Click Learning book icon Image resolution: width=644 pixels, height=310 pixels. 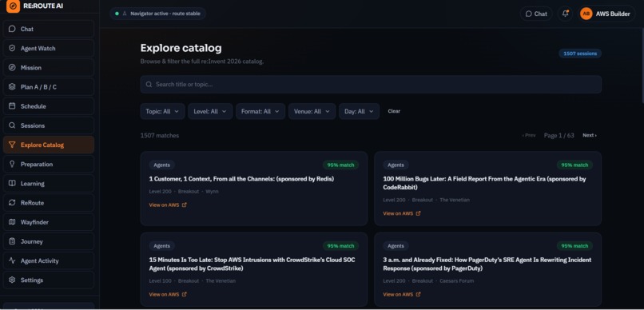click(x=12, y=184)
